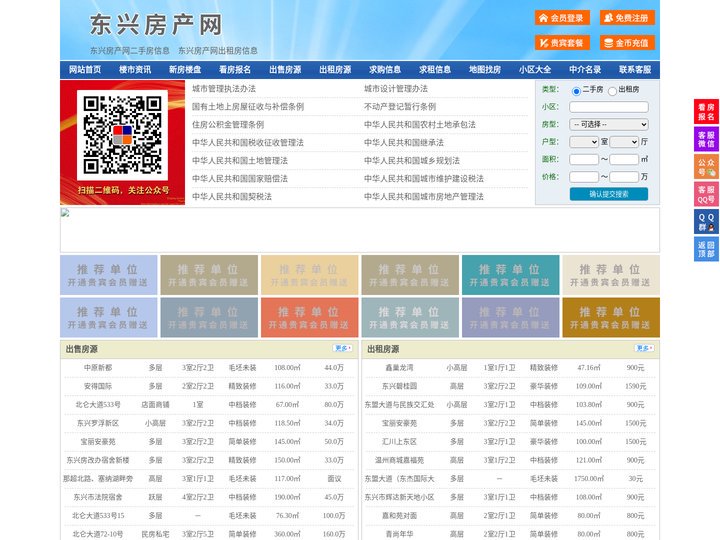Click the 会员登录 member login button
720x540 pixels.
point(562,18)
